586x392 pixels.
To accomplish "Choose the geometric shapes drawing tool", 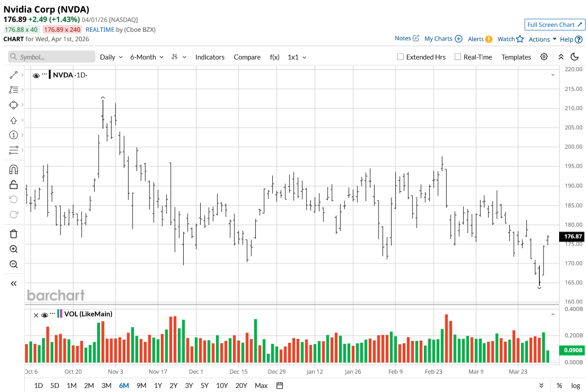I will coord(13,105).
